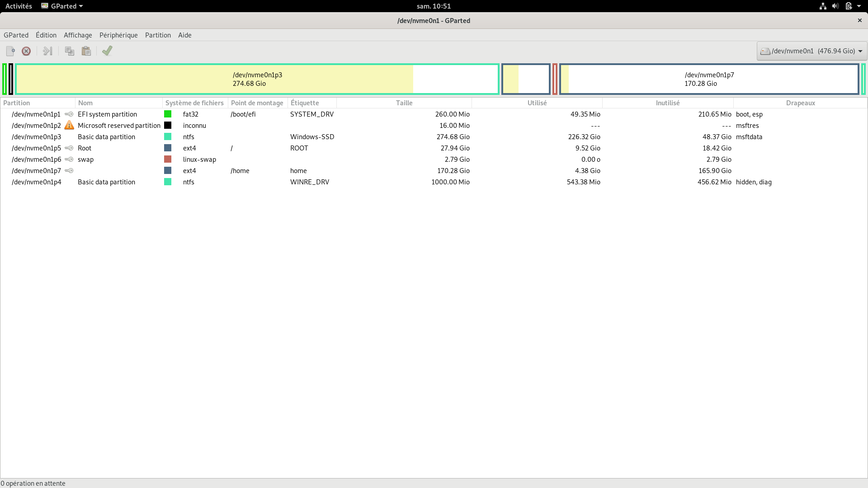Select the /dev/nvme0n1p7 row in the list
The height and width of the screenshot is (488, 868).
click(434, 171)
